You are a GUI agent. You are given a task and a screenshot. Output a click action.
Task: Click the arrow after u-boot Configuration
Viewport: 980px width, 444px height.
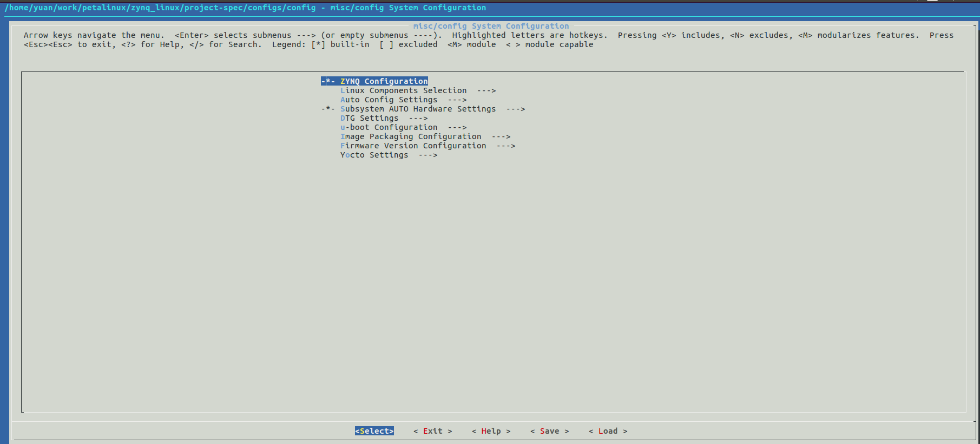pyautogui.click(x=457, y=127)
